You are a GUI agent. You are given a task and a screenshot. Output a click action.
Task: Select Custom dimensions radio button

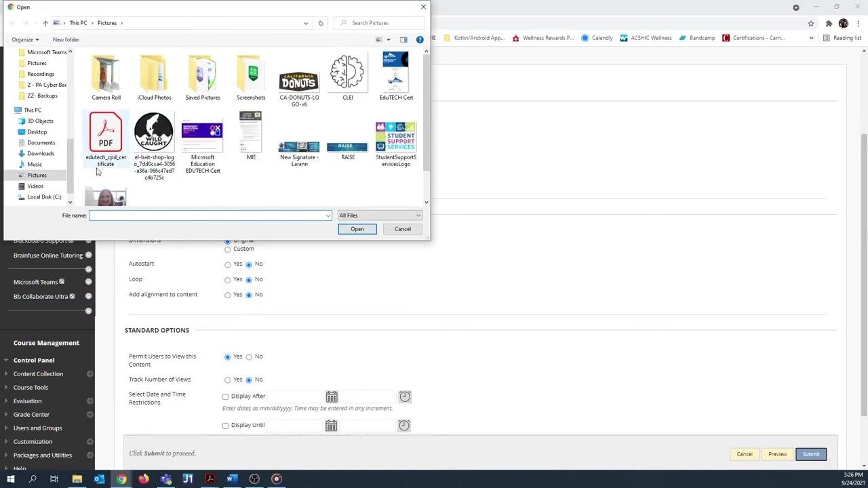228,249
